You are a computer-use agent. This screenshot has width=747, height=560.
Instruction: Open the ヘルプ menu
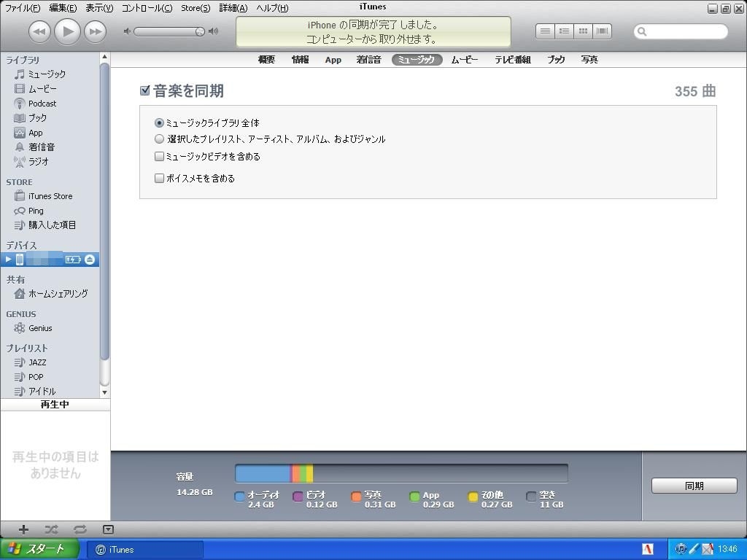pyautogui.click(x=273, y=8)
